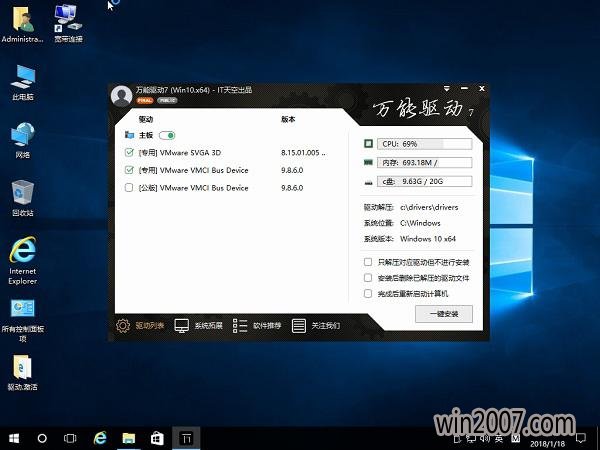Click the 驱动 column header
The width and height of the screenshot is (600, 450).
[146, 119]
